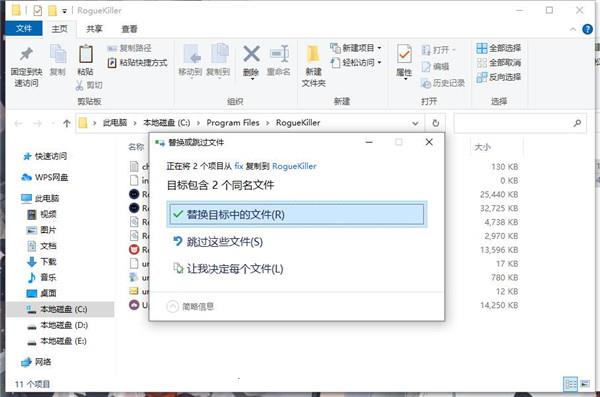
Task: Open the Delete dropdown arrow
Action: coord(252,79)
